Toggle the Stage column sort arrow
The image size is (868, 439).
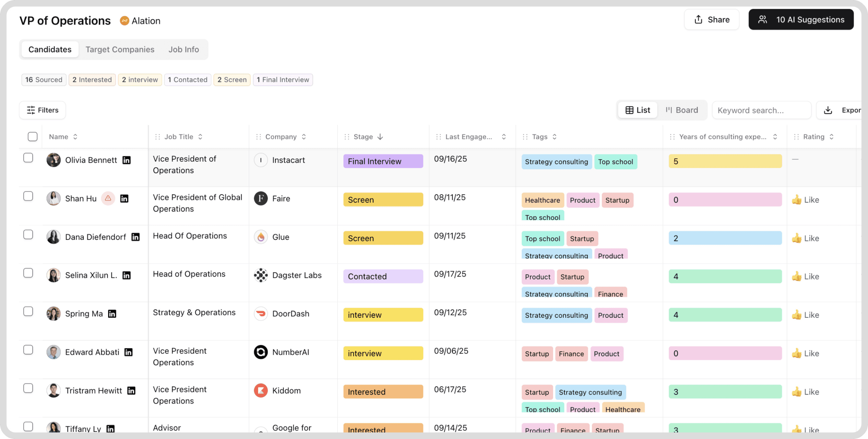[x=380, y=137]
